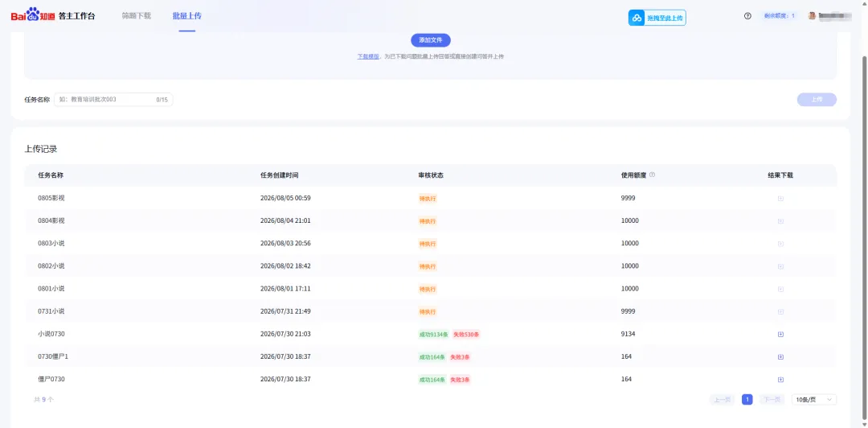The width and height of the screenshot is (868, 428).
Task: Open the 10条/页 page size dropdown
Action: point(814,400)
